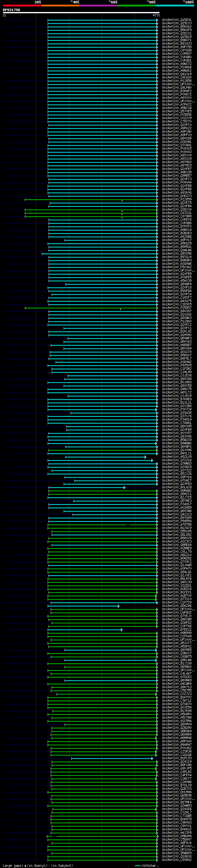This screenshot has width=197, height=868.
Task: Select the label UniRef100_A7PA72
Action: click(x=176, y=104)
